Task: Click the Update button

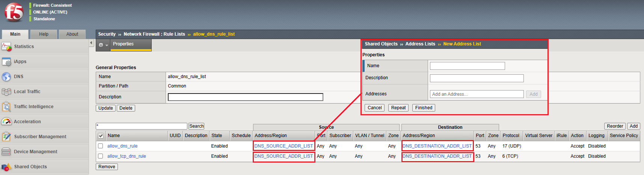Action: [x=106, y=108]
